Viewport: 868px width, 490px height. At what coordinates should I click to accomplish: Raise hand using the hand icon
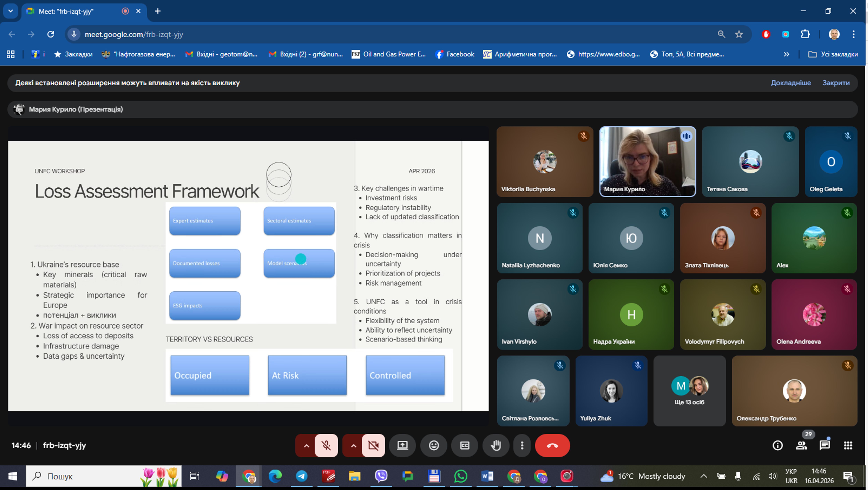point(496,445)
